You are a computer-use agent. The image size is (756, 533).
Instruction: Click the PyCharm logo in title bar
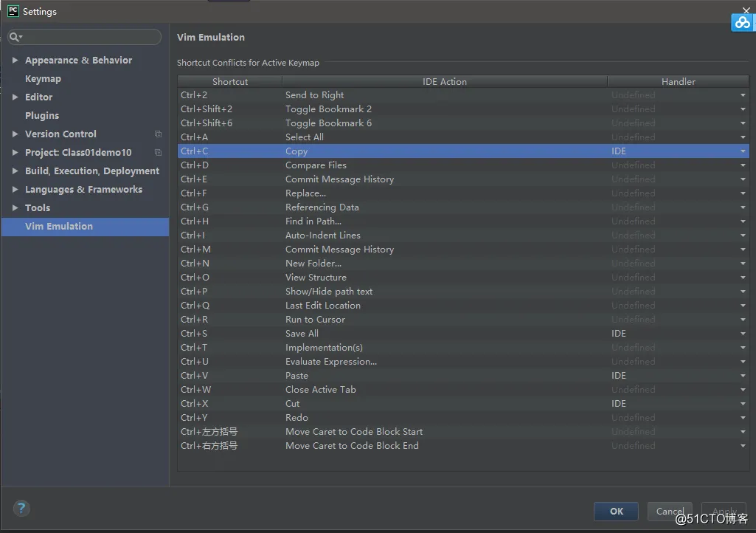tap(12, 11)
